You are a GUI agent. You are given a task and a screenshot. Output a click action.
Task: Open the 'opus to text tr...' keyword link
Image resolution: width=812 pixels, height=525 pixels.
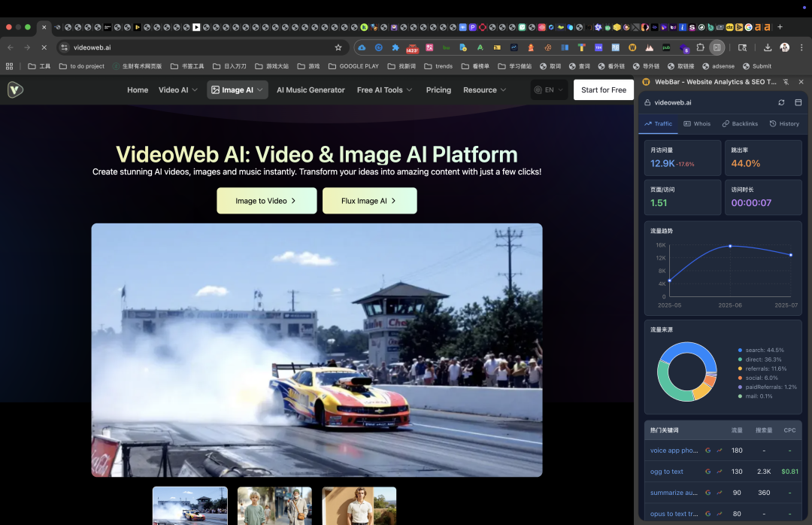tap(674, 514)
